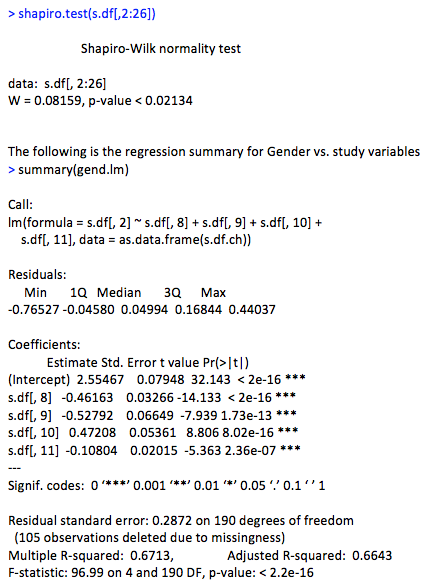Click the Coefficients: heading
428x586 pixels.
(x=44, y=345)
